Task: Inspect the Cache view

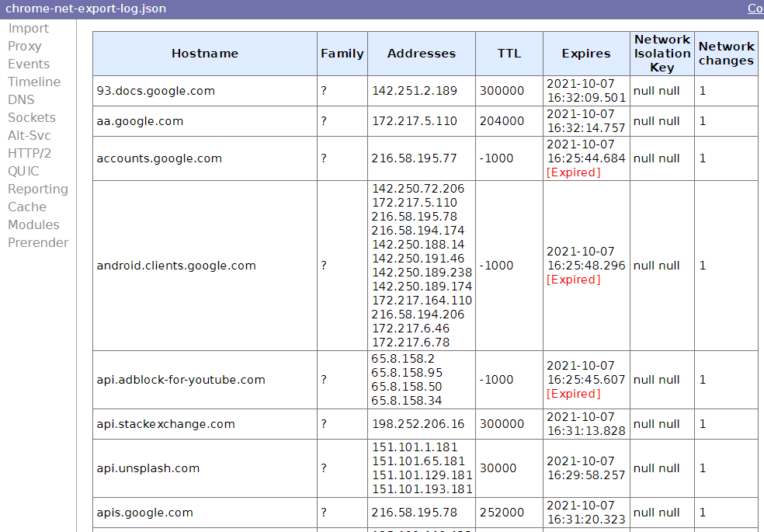Action: coord(26,207)
